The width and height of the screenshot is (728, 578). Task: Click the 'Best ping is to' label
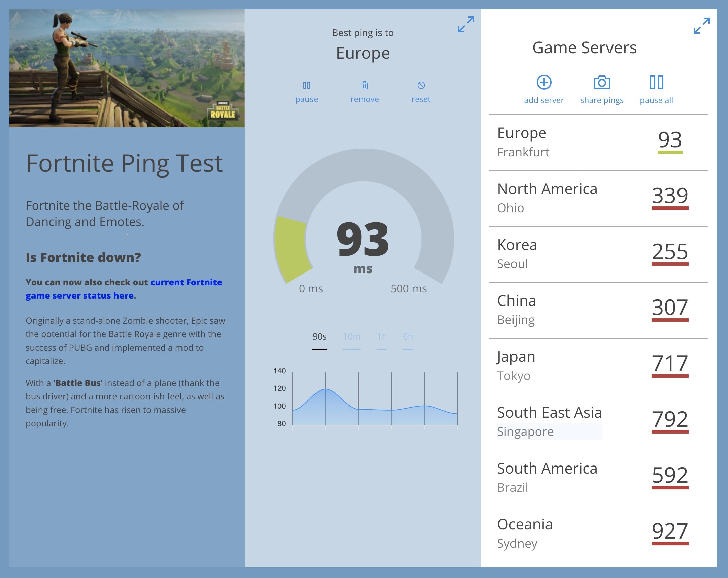click(363, 33)
